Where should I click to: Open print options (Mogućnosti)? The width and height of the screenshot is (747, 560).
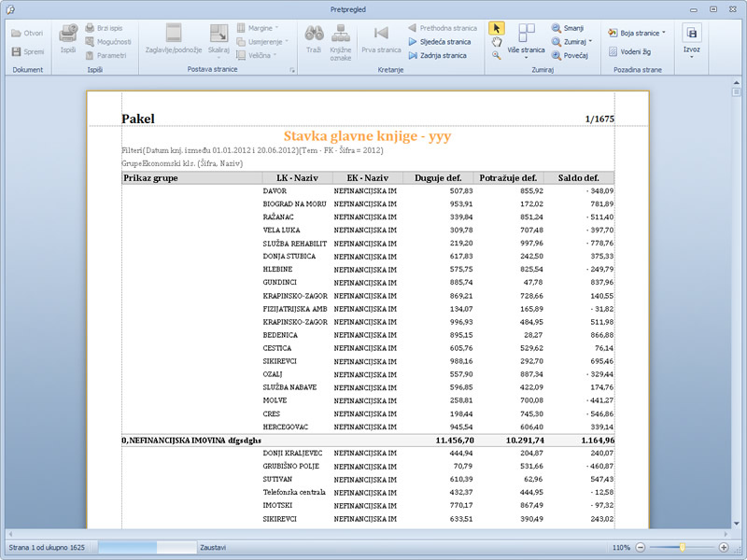click(107, 42)
